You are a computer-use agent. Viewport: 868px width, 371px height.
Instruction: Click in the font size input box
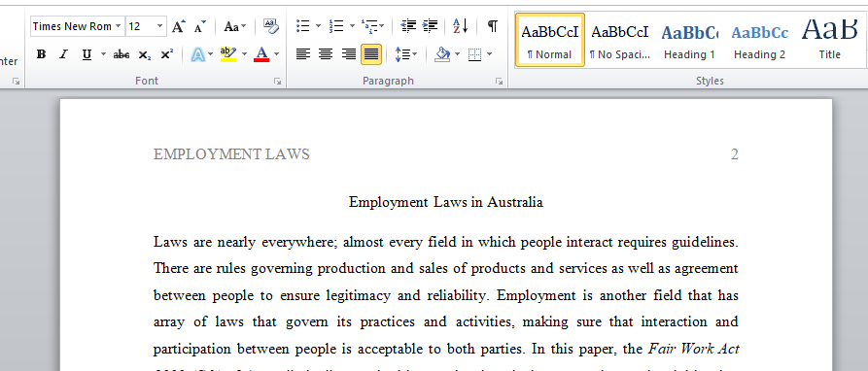[x=140, y=26]
